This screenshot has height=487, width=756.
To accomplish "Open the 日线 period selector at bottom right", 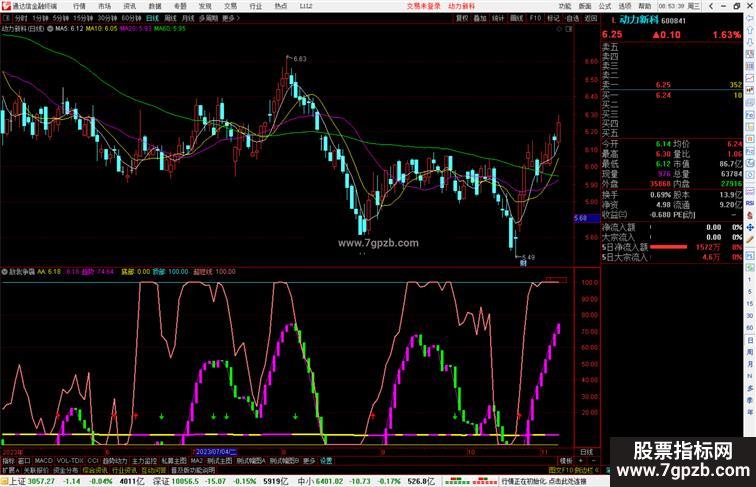I will tap(587, 452).
